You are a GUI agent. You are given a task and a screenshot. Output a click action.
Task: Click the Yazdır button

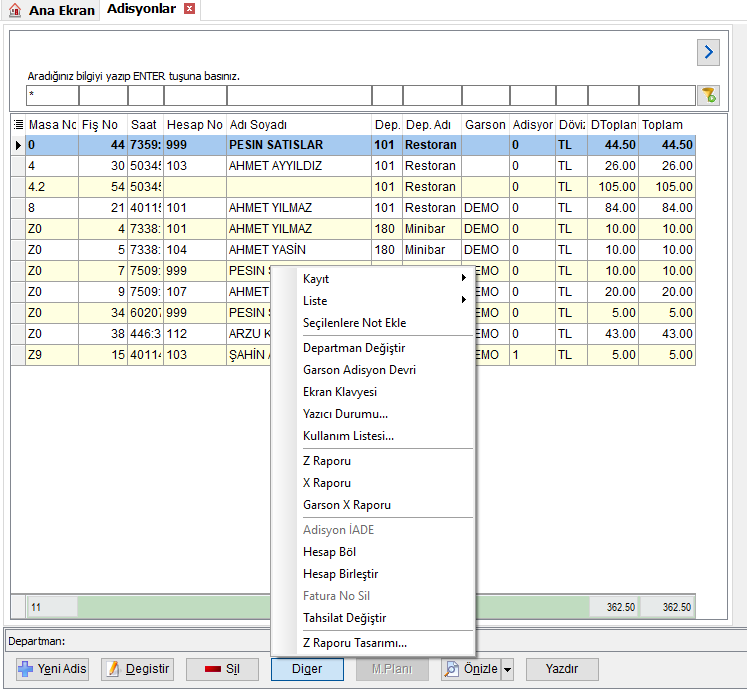562,669
